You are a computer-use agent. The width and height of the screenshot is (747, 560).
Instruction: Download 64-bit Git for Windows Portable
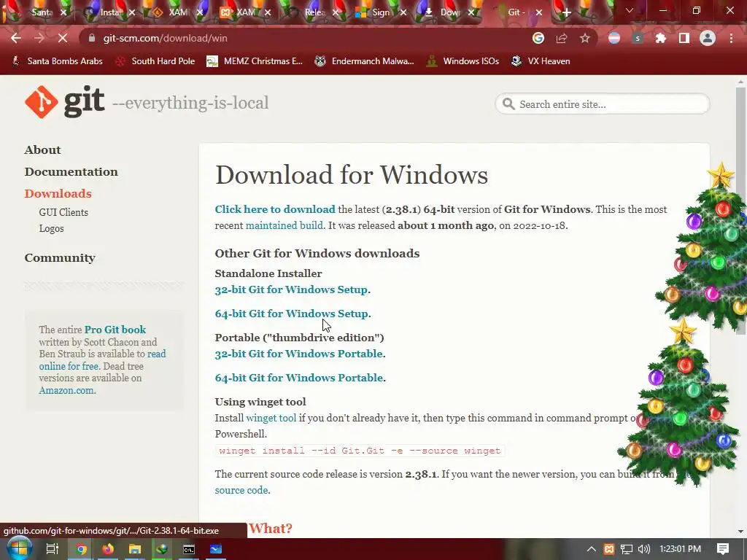click(x=298, y=378)
